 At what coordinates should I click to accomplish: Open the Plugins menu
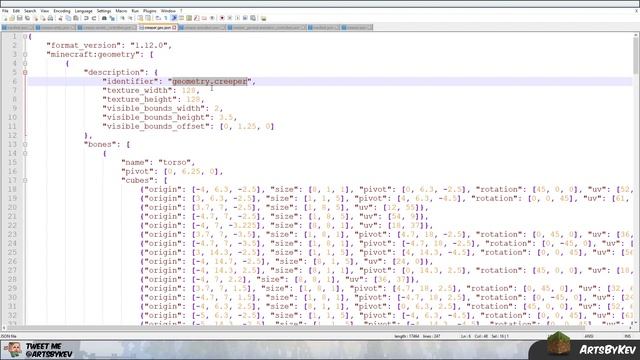coord(149,11)
